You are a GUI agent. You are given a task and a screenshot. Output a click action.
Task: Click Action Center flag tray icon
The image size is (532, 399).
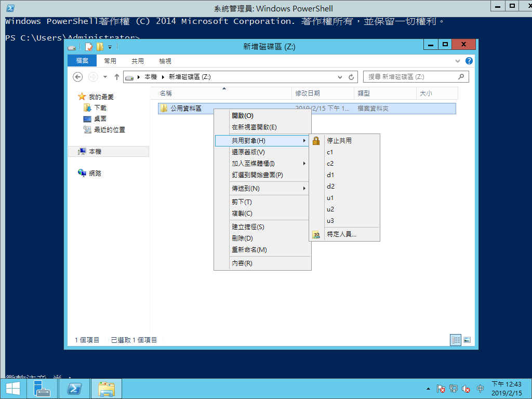click(x=441, y=389)
